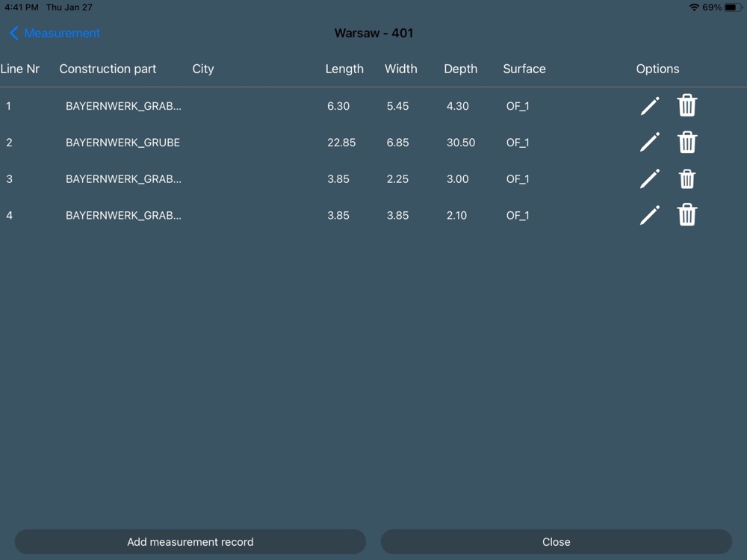
Task: Select the Length column header
Action: tap(344, 69)
